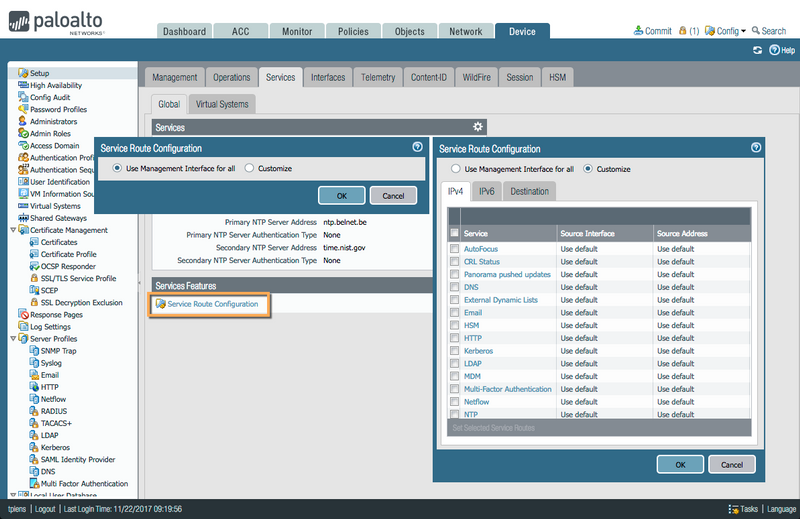Switch to the Dashboard main tab

184,31
